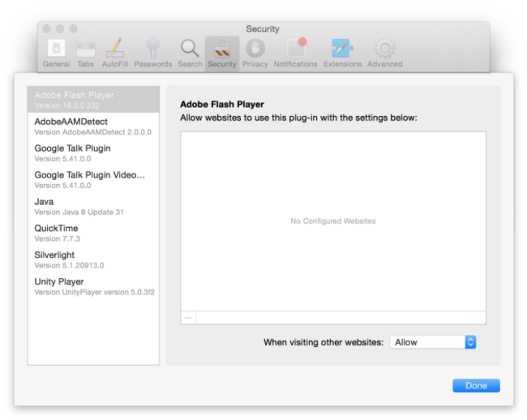The image size is (527, 420).
Task: Click the 'No Configured Websites' list area text
Action: 333,221
